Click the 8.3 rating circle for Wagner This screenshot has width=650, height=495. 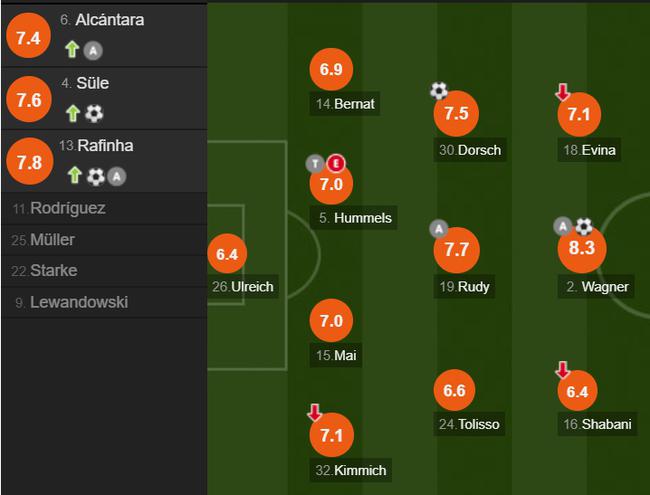coord(582,248)
